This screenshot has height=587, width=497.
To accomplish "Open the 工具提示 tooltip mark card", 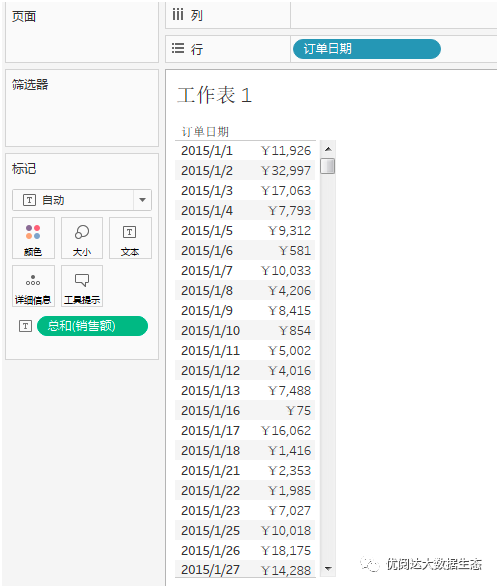I will (x=82, y=286).
